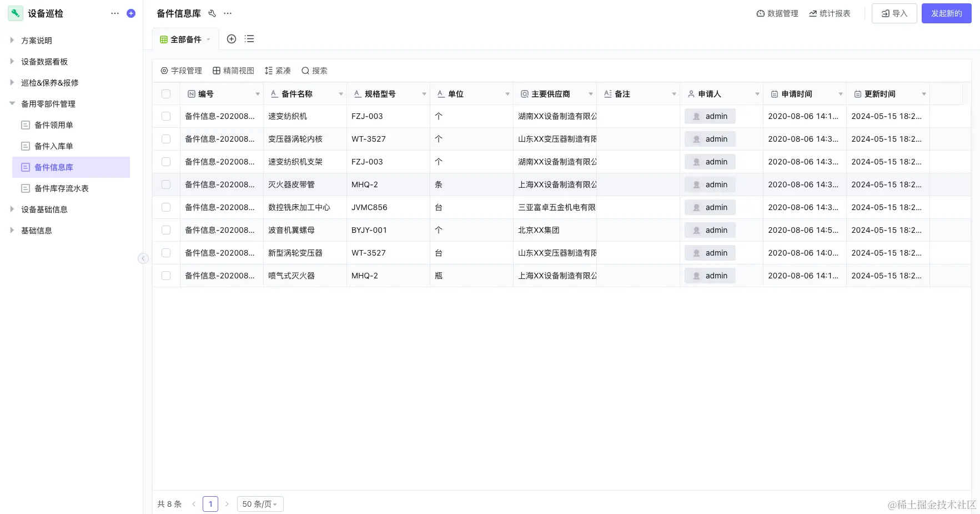Select 备件信息库 in the sidebar
Image resolution: width=980 pixels, height=514 pixels.
tap(71, 167)
